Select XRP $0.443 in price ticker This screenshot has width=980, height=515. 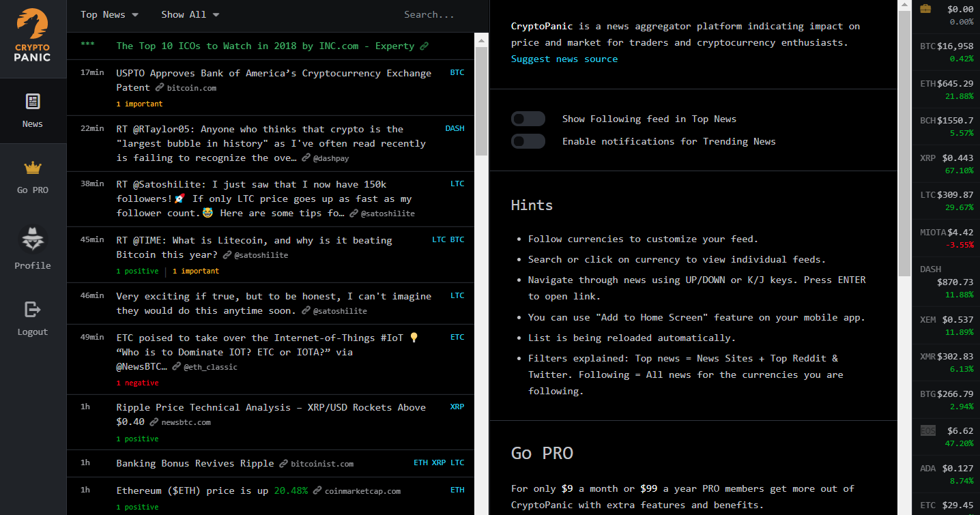(946, 164)
